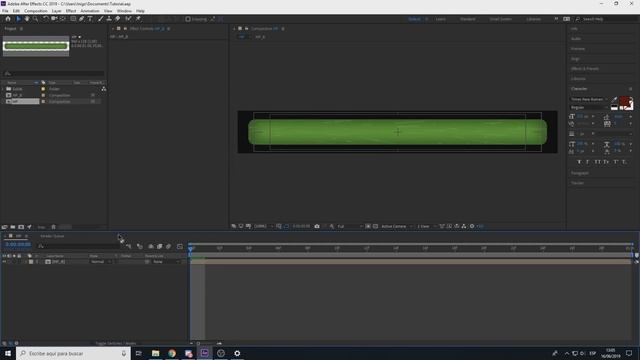
Task: Click the Frame Blending enable icon in the timeline
Action: pos(160,247)
